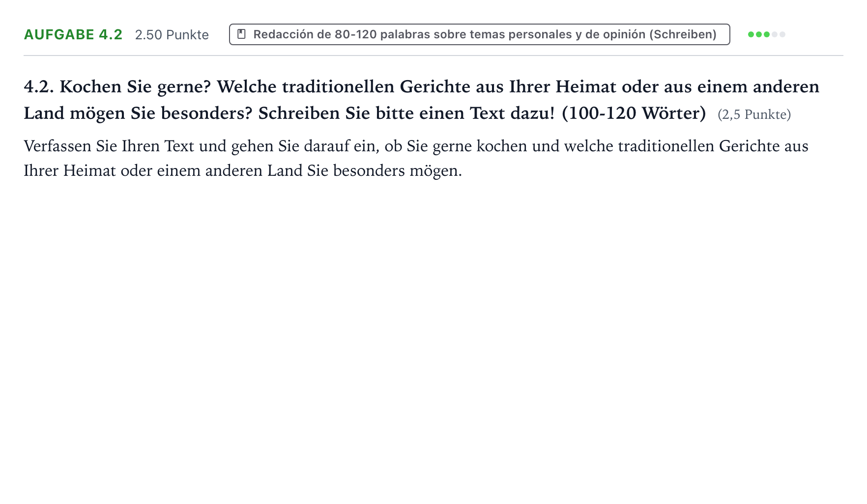867x504 pixels.
Task: Click the line starting Verfassen Sie Ihren Text
Action: 416,146
